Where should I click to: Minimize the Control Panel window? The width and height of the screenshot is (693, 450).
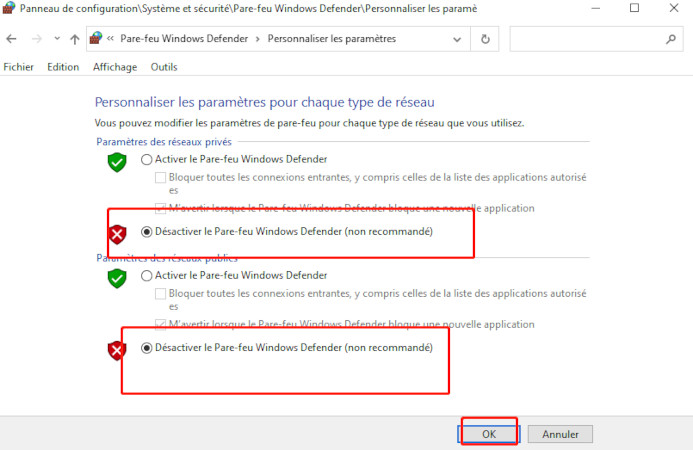click(595, 8)
